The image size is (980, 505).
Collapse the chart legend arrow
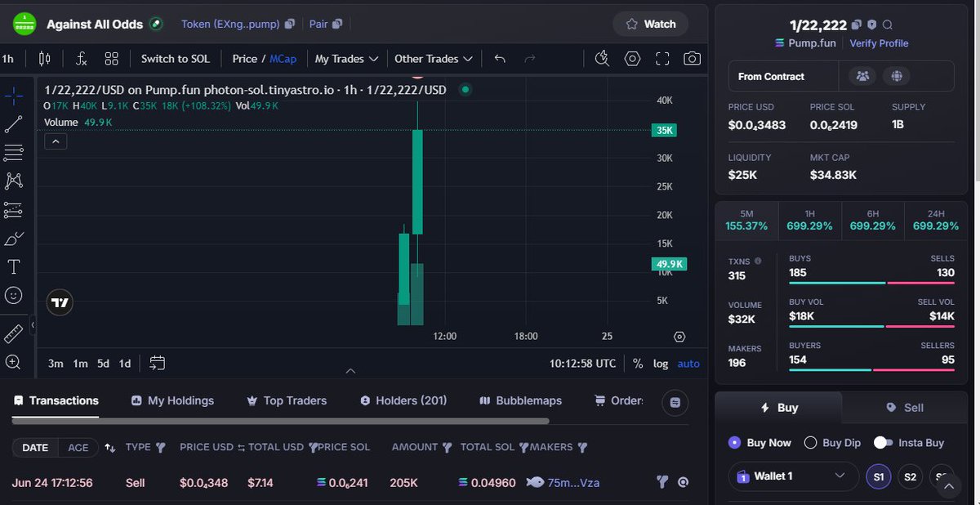click(x=56, y=141)
